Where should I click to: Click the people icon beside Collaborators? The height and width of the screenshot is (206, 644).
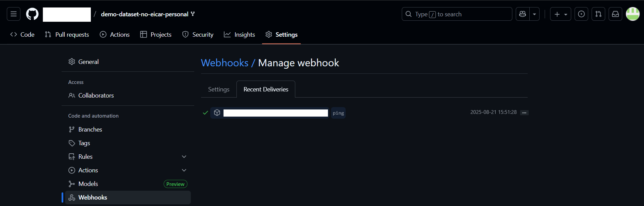[72, 96]
